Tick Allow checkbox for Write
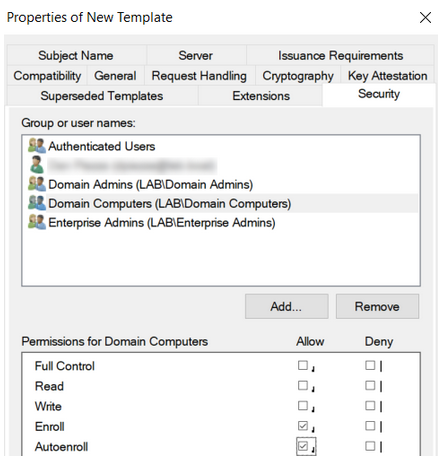Viewport: 438px width, 458px height. click(303, 406)
